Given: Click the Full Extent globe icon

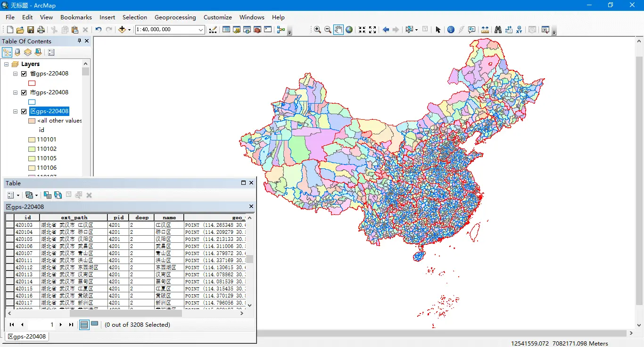Looking at the screenshot, I should click(x=349, y=30).
